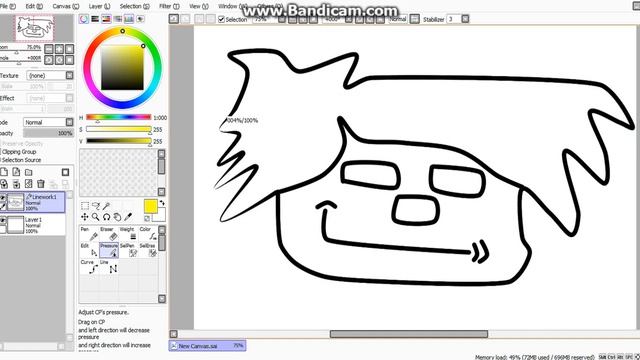
Task: Create a new linework layer
Action: [16, 172]
